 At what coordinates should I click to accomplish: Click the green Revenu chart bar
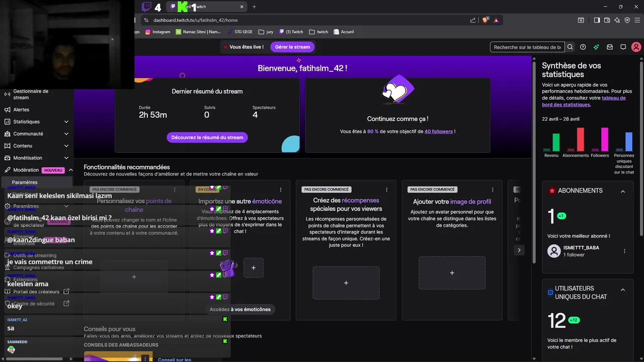[x=556, y=142]
